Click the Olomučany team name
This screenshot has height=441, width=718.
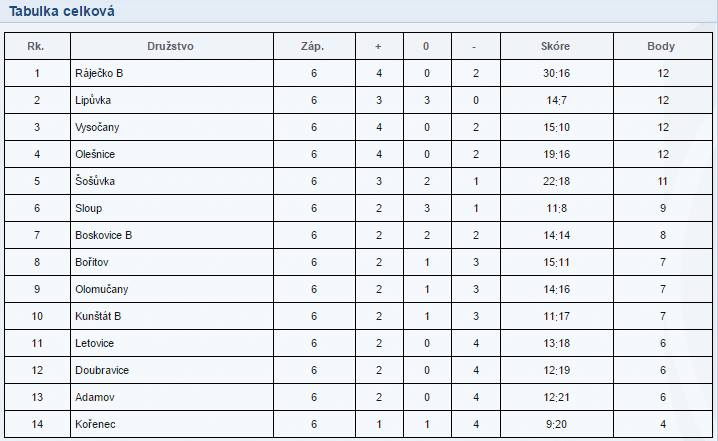pyautogui.click(x=102, y=289)
